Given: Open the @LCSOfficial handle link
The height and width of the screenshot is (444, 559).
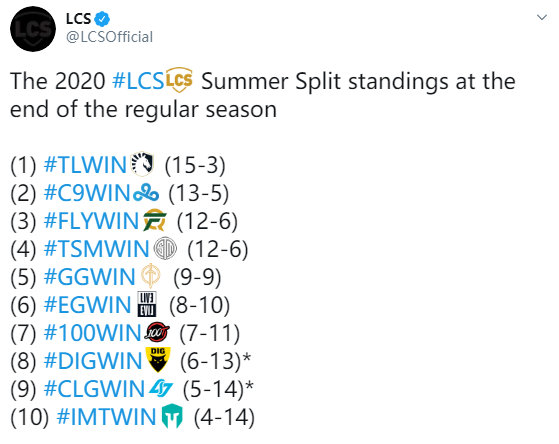Looking at the screenshot, I should point(109,37).
